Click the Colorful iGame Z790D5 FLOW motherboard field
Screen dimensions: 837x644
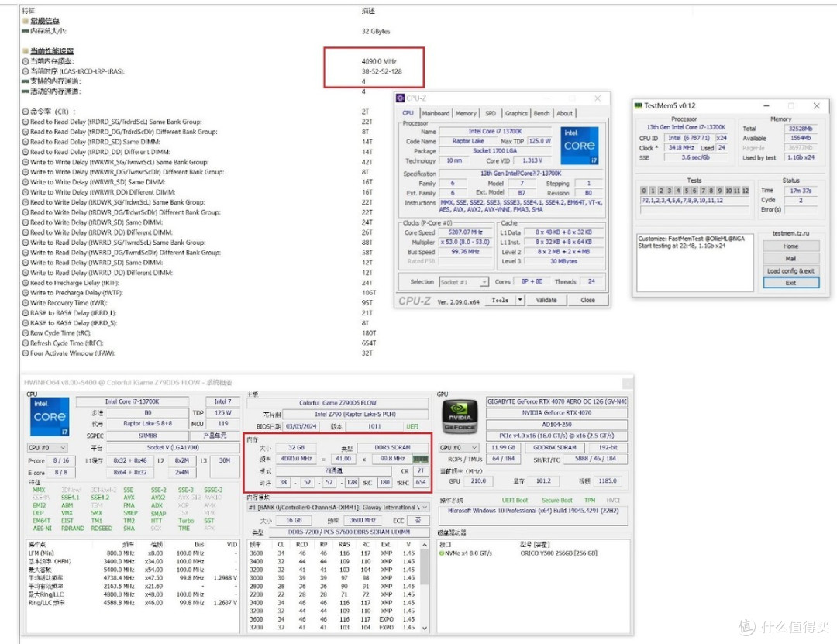[337, 403]
